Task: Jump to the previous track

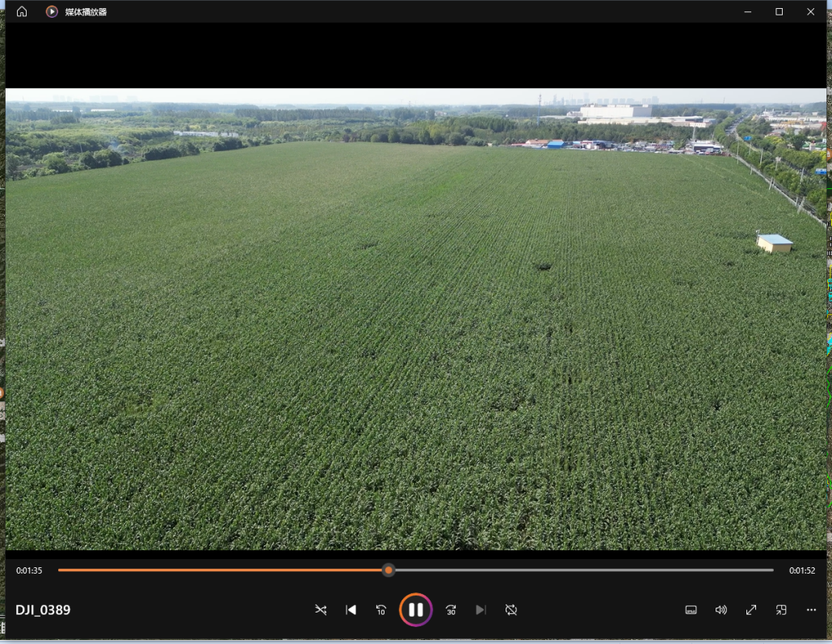Action: click(351, 610)
